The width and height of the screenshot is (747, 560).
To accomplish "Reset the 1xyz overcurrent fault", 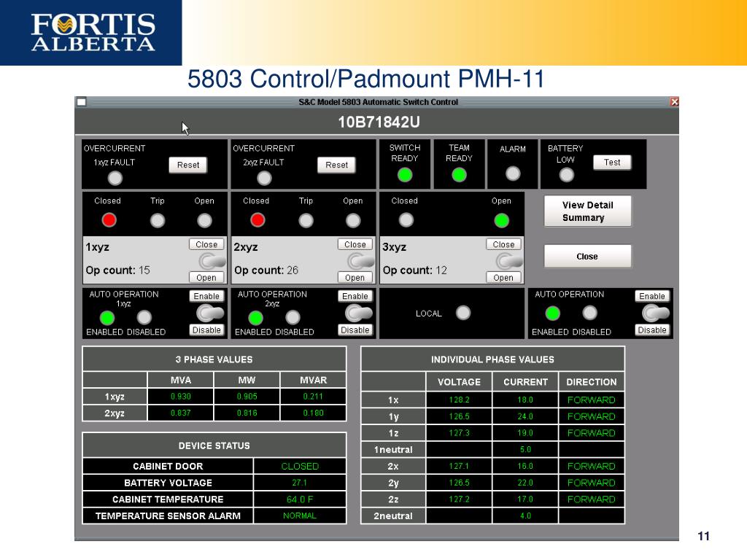I will point(188,165).
